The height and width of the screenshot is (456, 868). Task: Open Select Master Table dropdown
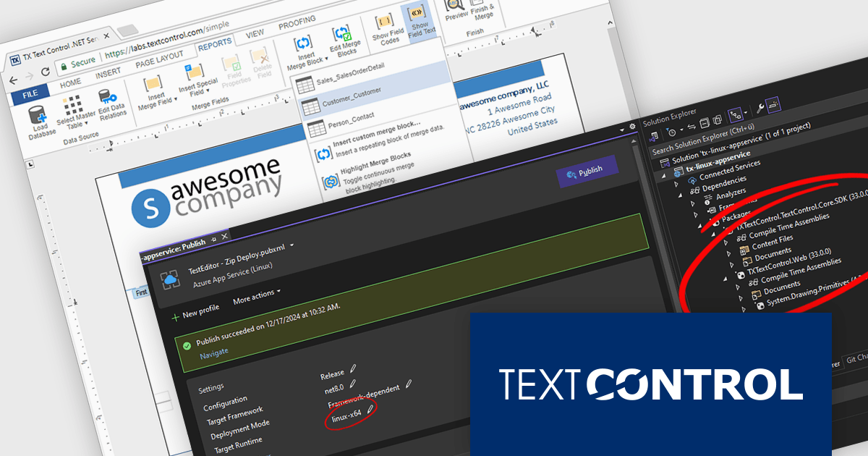pyautogui.click(x=75, y=111)
